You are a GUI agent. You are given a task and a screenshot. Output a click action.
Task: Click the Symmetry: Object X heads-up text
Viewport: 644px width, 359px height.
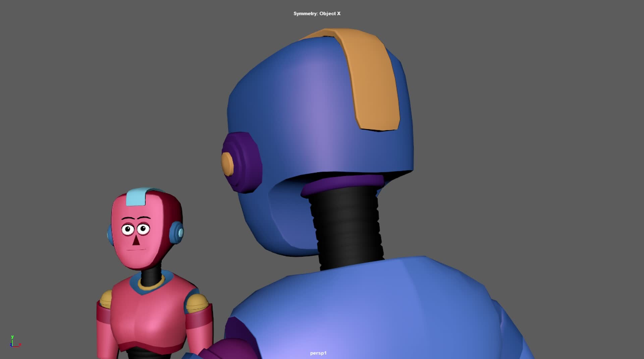(x=316, y=14)
